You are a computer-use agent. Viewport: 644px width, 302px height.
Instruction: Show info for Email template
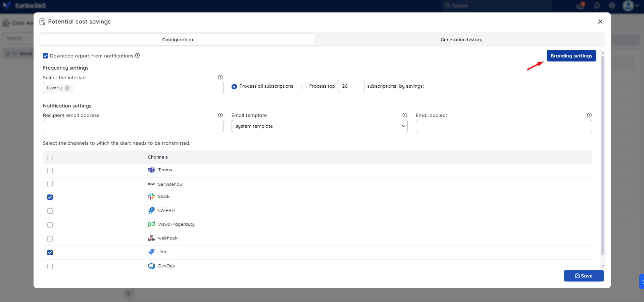405,115
